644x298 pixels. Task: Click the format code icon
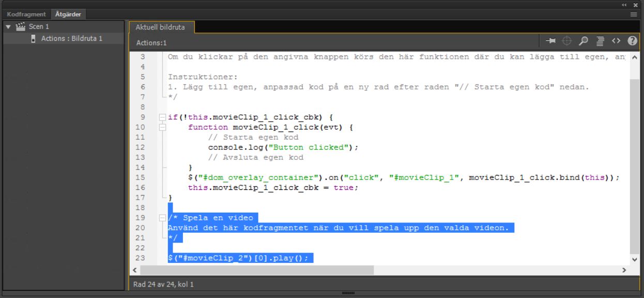[x=600, y=41]
